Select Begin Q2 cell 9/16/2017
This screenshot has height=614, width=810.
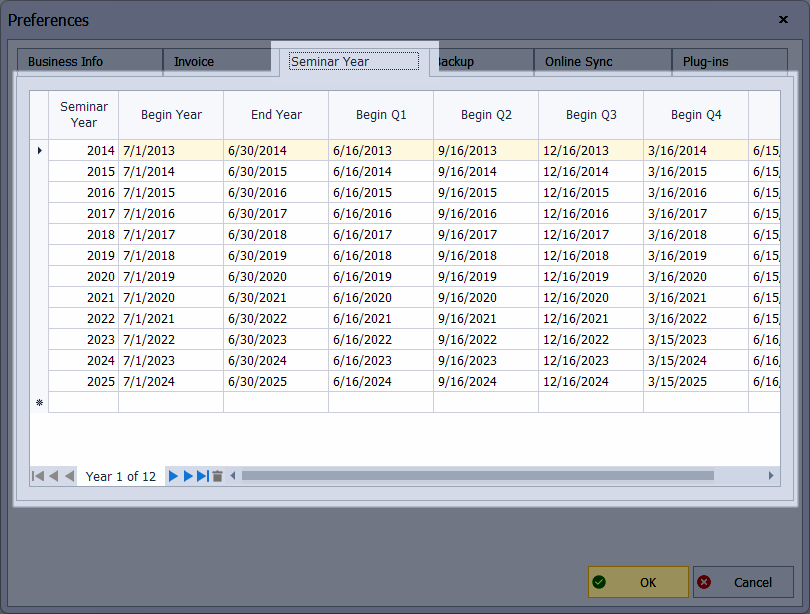point(486,234)
